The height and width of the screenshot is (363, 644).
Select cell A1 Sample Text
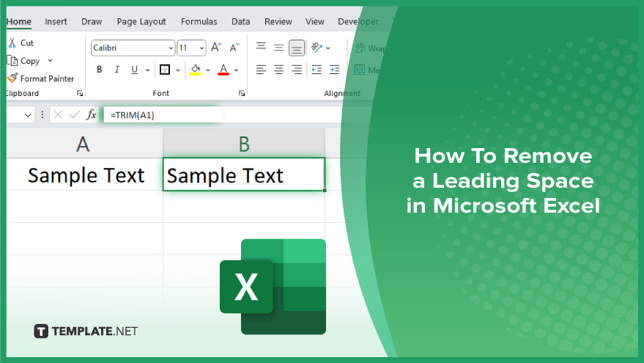[84, 175]
